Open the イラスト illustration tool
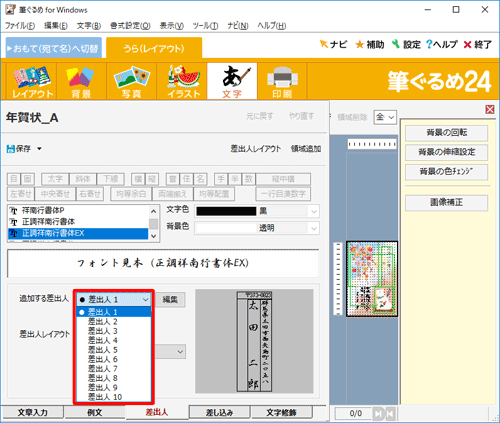 click(182, 81)
